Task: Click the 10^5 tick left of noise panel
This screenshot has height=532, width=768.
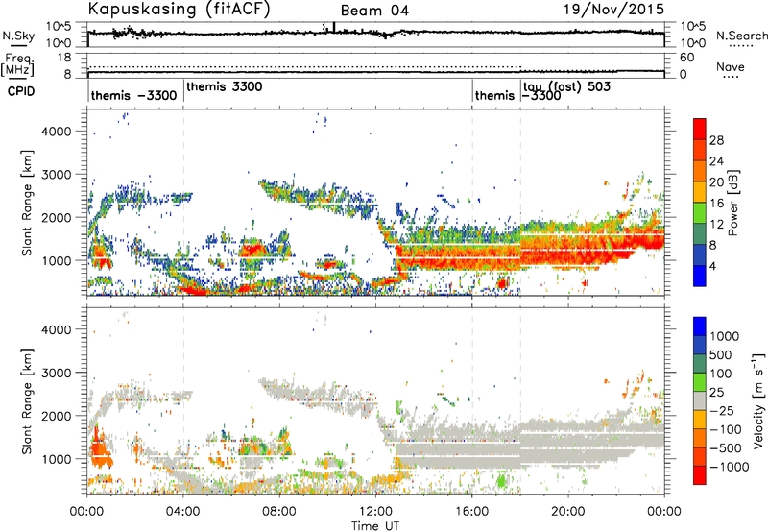Action: click(60, 27)
